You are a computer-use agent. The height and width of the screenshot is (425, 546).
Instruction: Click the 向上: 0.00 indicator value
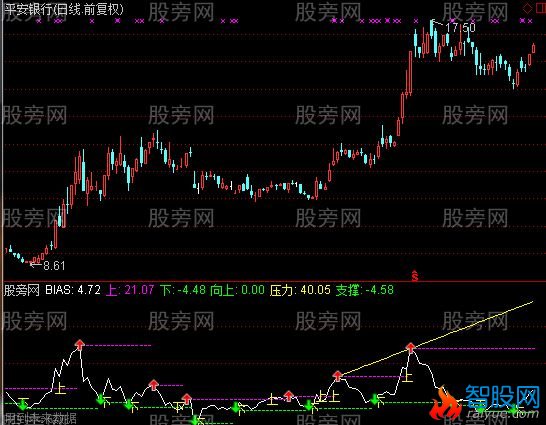(237, 290)
